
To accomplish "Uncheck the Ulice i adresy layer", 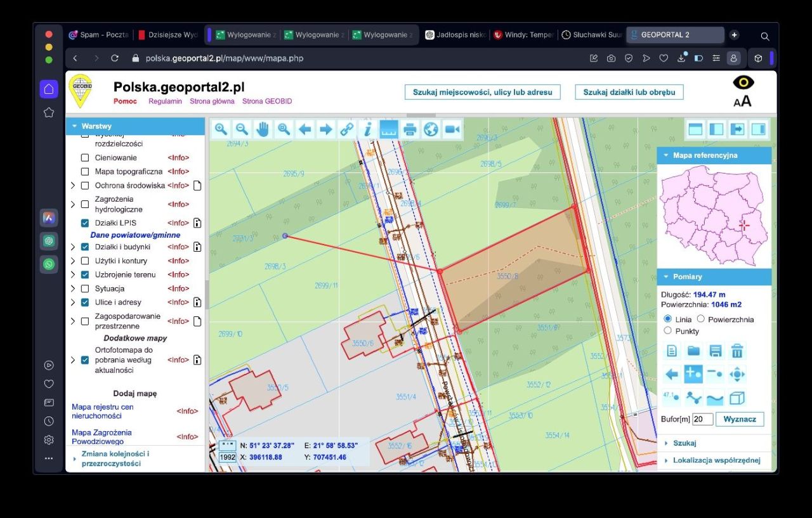I will 85,302.
